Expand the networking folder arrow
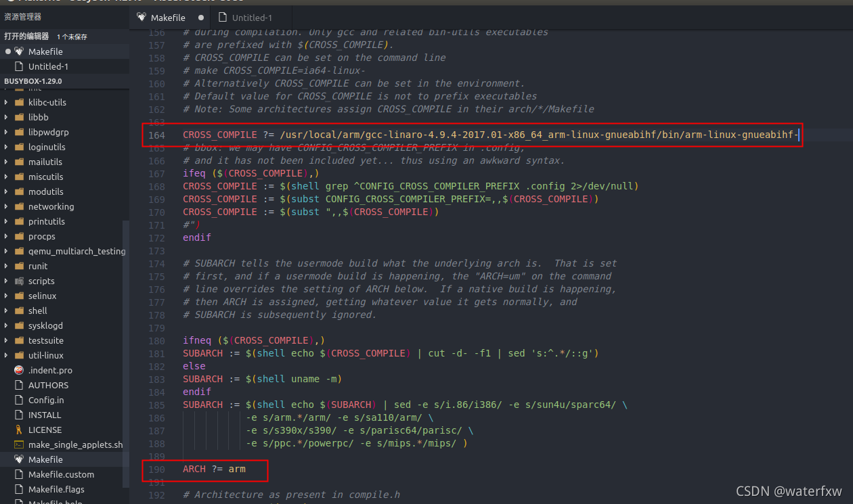 [7, 206]
